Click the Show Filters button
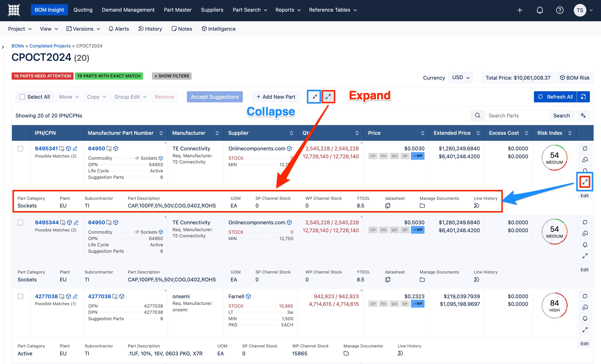 coord(172,76)
